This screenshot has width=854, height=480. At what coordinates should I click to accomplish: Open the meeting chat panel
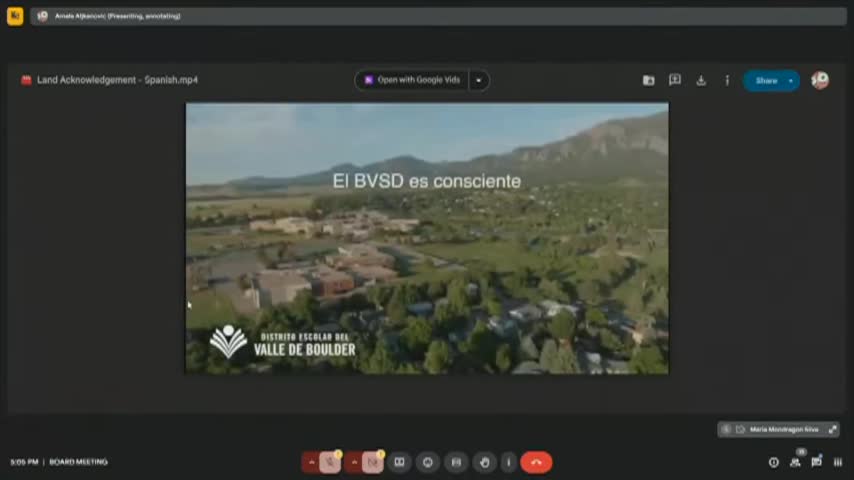pos(816,462)
